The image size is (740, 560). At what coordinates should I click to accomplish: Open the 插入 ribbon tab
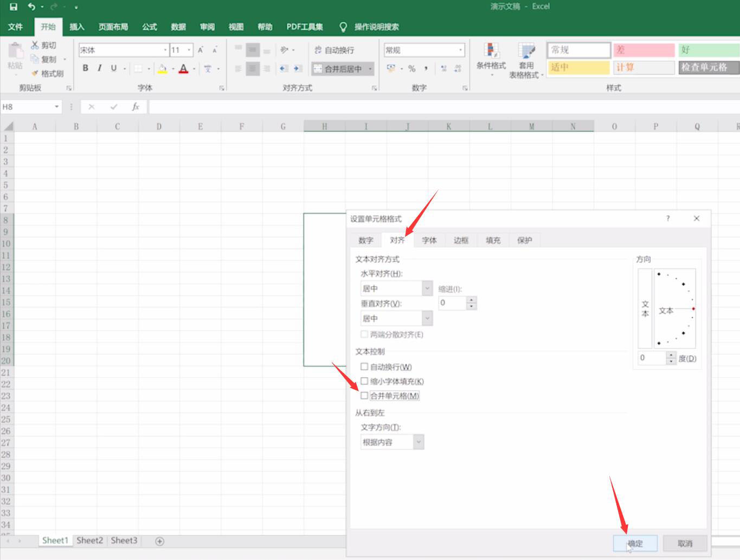pyautogui.click(x=77, y=27)
